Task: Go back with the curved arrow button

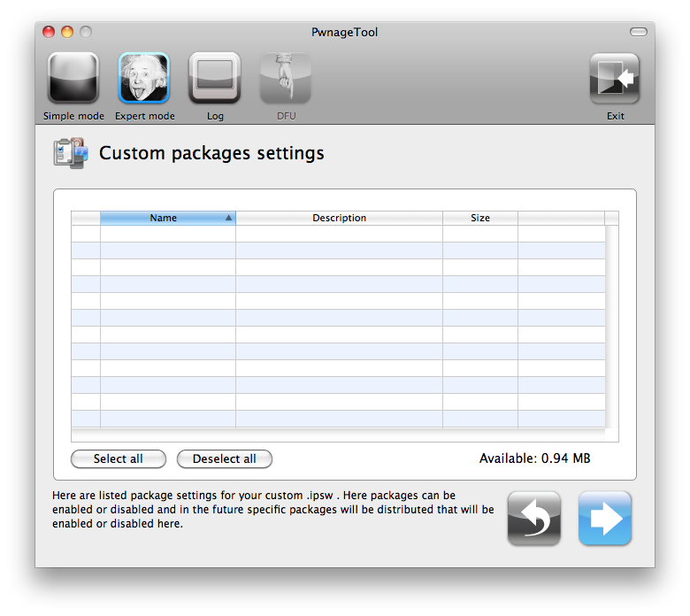Action: coord(533,519)
